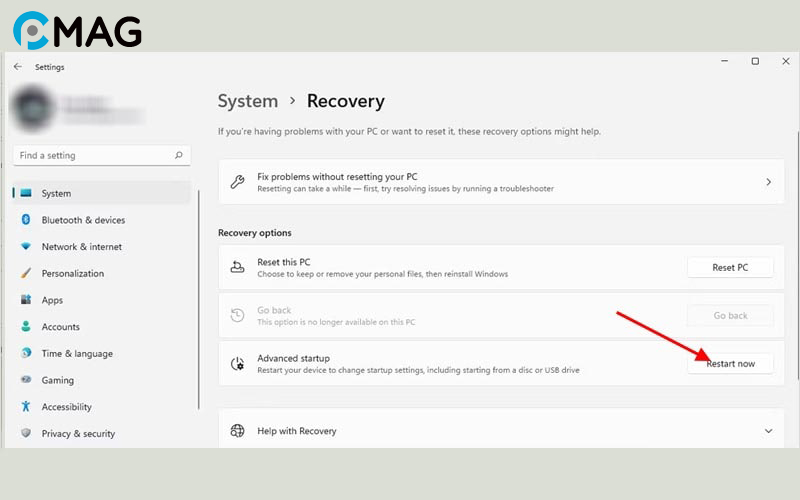Open System settings via its monitor icon

(26, 193)
